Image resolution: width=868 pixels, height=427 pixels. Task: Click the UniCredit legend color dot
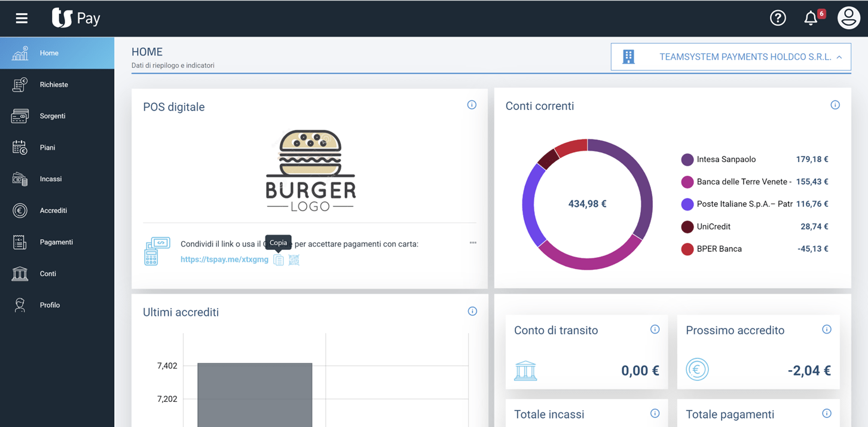pyautogui.click(x=687, y=227)
